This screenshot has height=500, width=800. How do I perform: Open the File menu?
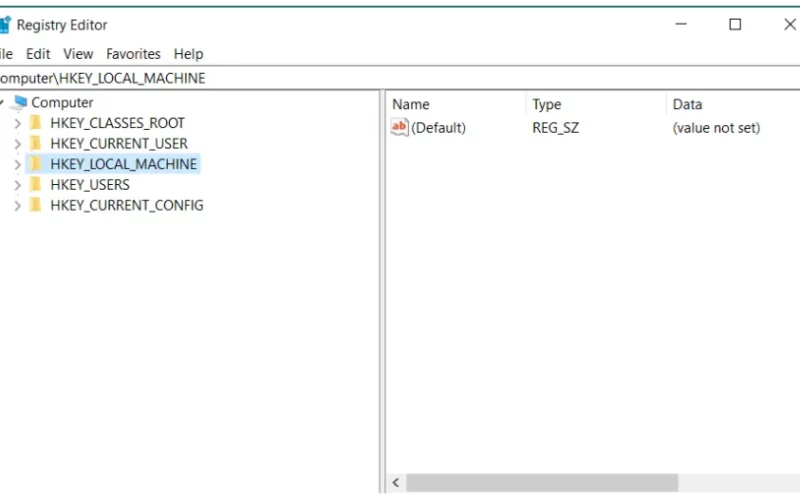pos(6,54)
